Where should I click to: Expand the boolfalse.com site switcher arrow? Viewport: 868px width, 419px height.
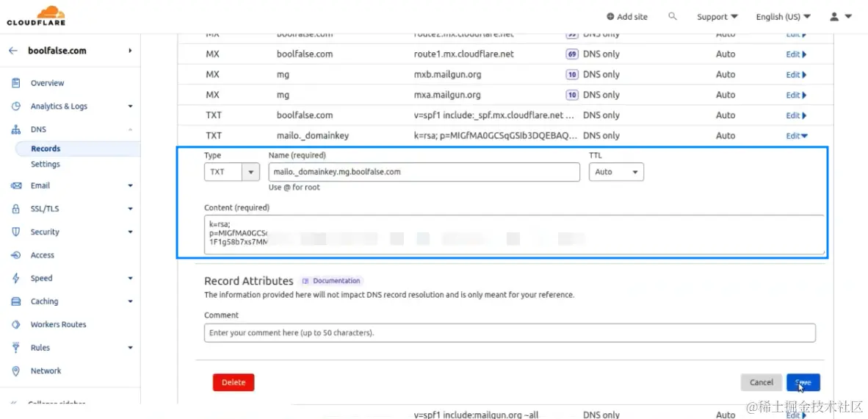[130, 51]
